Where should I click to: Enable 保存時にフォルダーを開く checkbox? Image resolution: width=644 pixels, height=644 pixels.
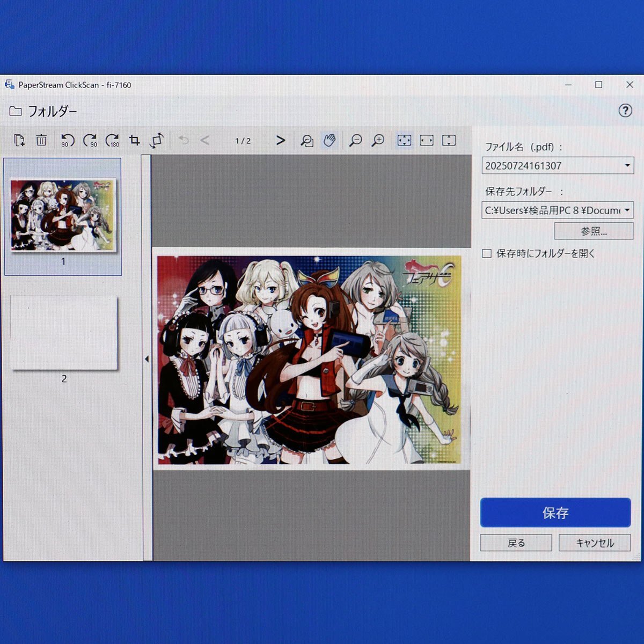(487, 253)
